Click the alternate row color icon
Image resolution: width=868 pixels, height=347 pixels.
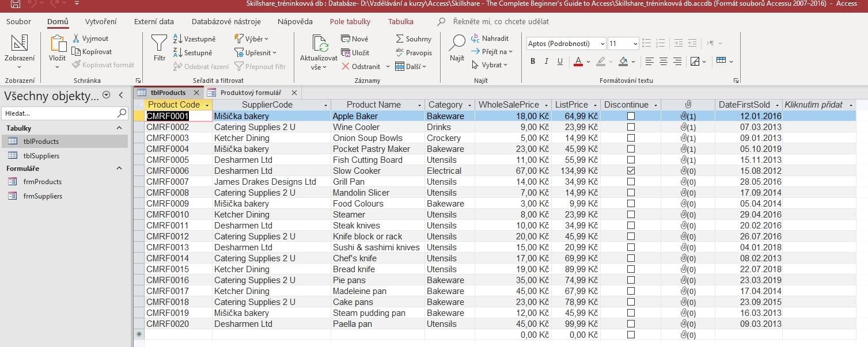pyautogui.click(x=695, y=61)
